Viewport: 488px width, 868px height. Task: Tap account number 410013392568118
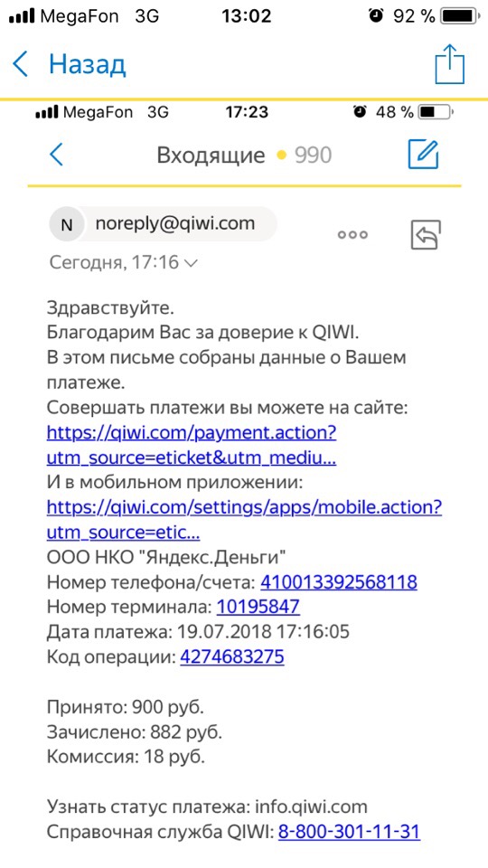coord(339,582)
